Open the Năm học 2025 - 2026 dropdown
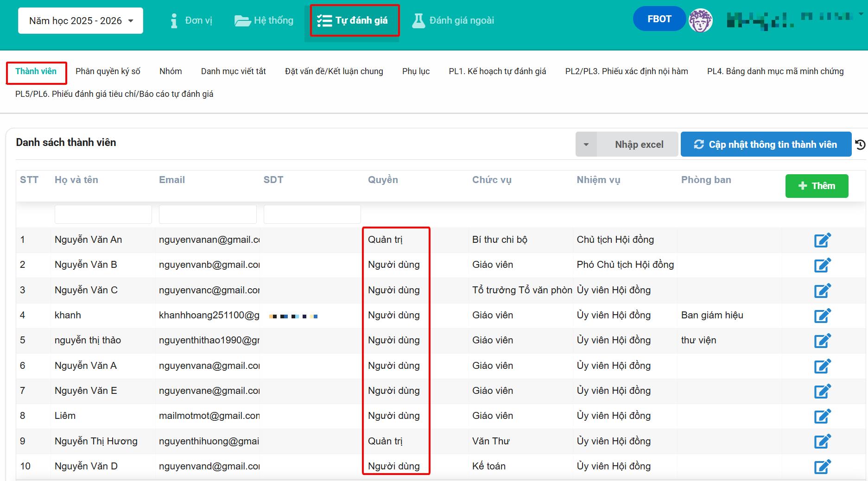 coord(81,21)
